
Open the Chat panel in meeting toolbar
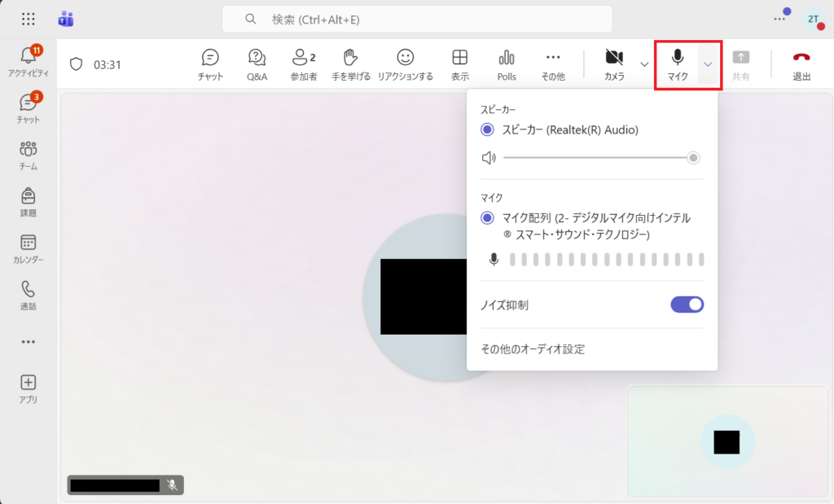210,64
